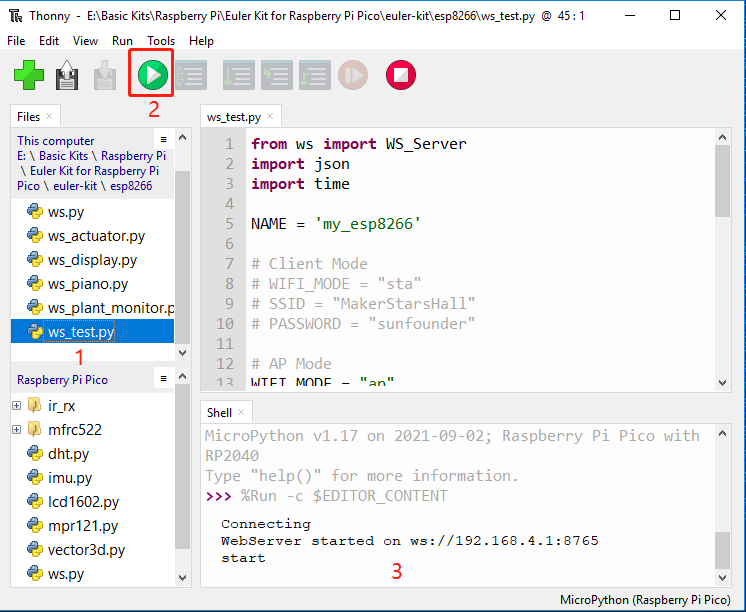Run current script with green play button
This screenshot has height=612, width=746.
point(153,75)
